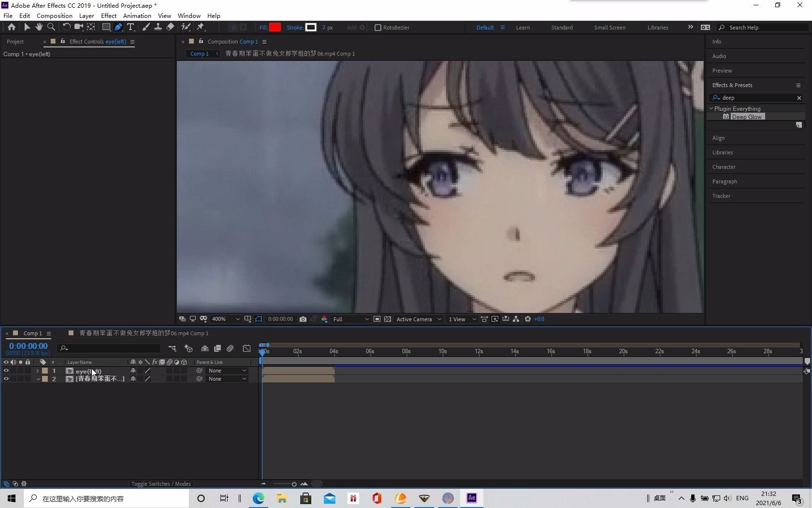Open the Composition menu

(x=54, y=15)
